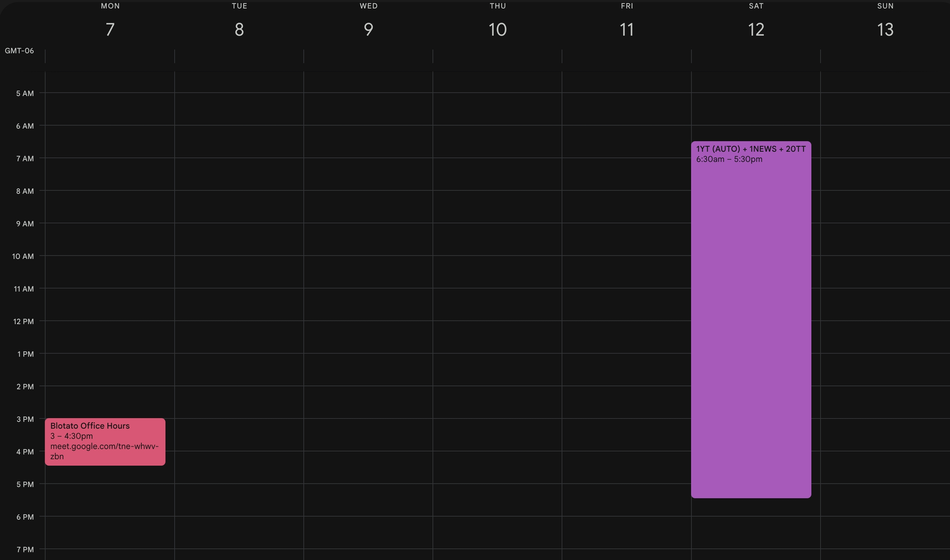950x560 pixels.
Task: Click the GMT-06 timezone label
Action: click(x=19, y=51)
